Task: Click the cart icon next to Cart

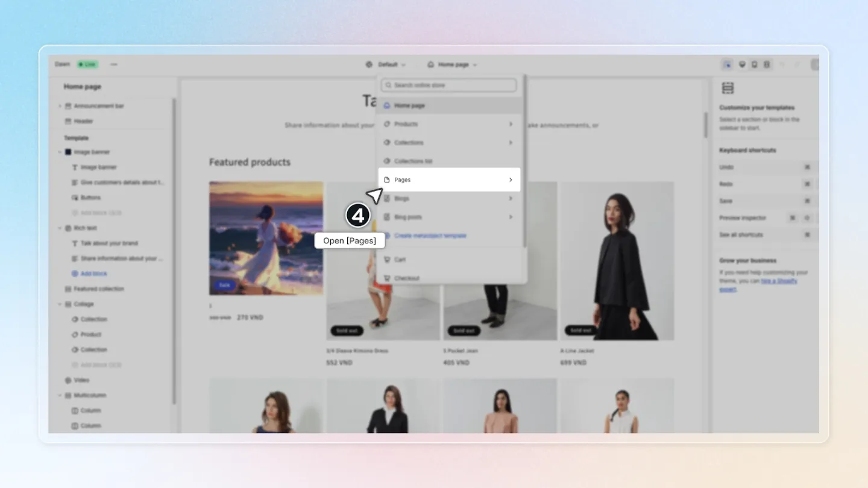Action: click(x=387, y=260)
